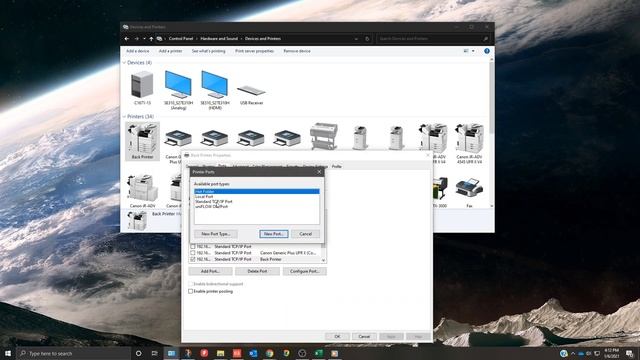Screen dimensions: 640x360
Task: Toggle checkbox for Back Printer port row
Action: point(193,259)
